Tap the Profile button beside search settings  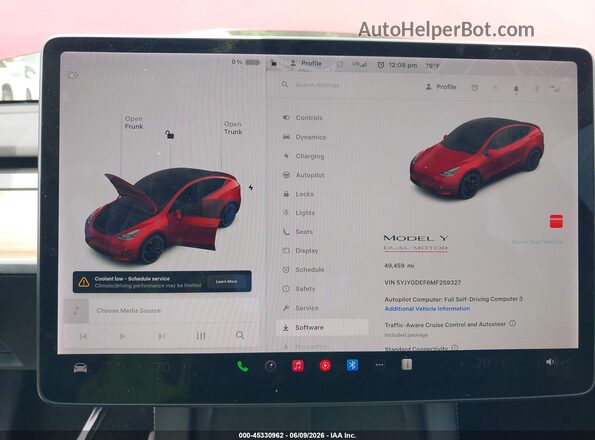point(441,87)
